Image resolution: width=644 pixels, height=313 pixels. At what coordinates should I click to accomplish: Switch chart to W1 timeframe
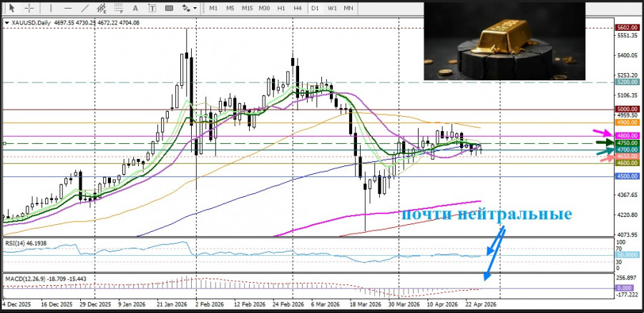(332, 8)
